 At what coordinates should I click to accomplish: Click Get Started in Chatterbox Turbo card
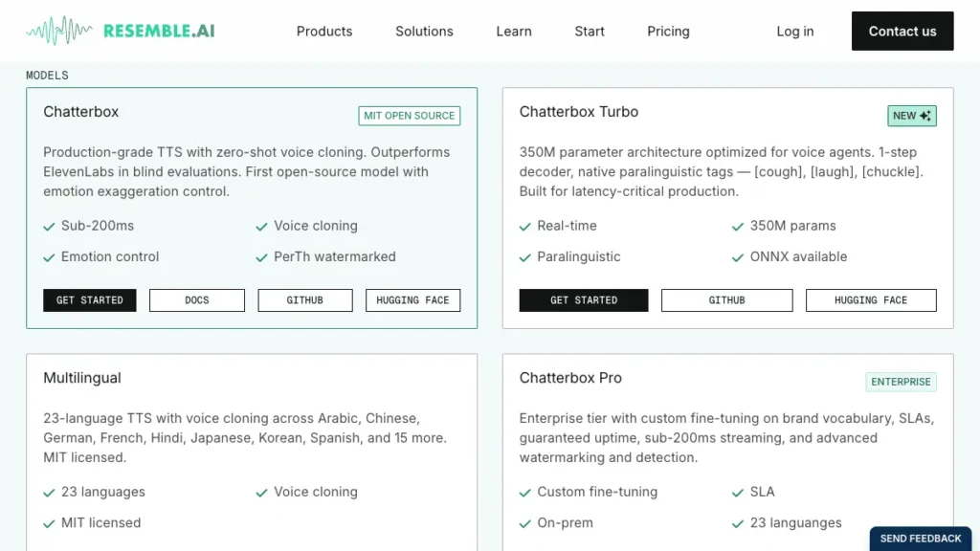coord(584,300)
